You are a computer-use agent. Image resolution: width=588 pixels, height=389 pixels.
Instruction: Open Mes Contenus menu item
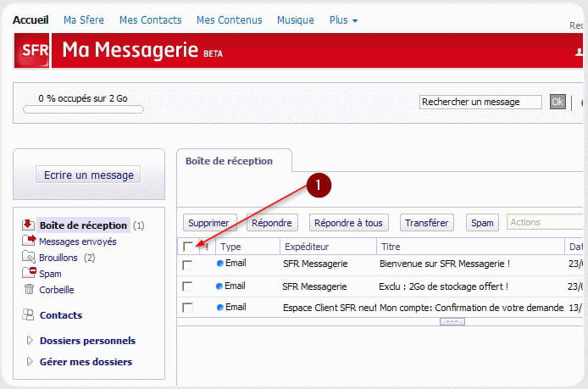click(x=229, y=19)
